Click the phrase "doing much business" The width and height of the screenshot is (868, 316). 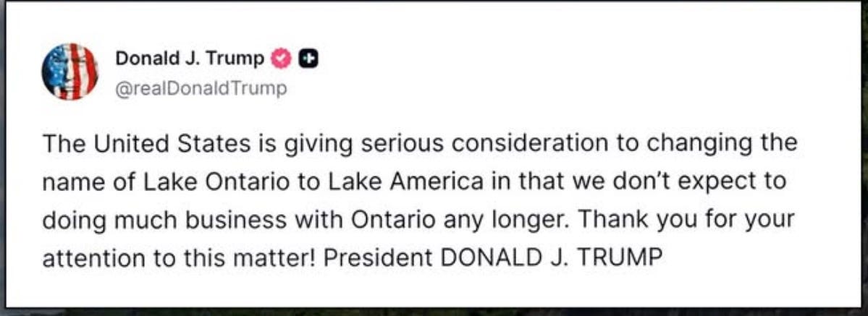pyautogui.click(x=164, y=221)
